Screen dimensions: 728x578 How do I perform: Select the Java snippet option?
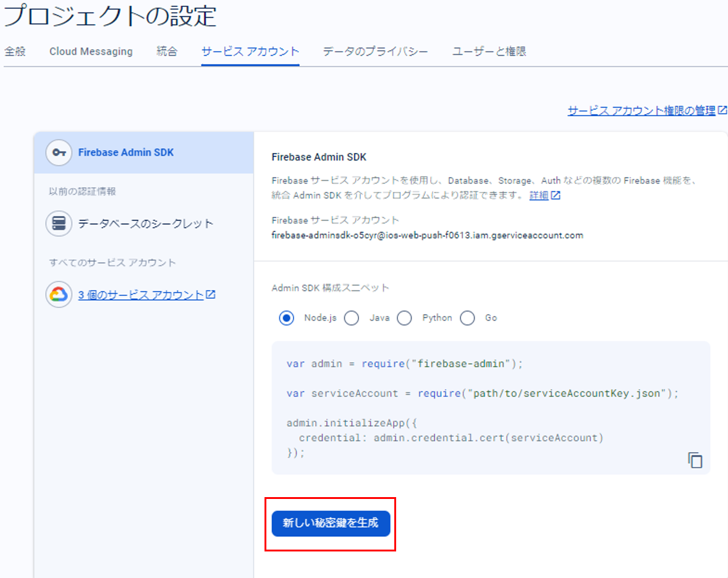point(352,317)
